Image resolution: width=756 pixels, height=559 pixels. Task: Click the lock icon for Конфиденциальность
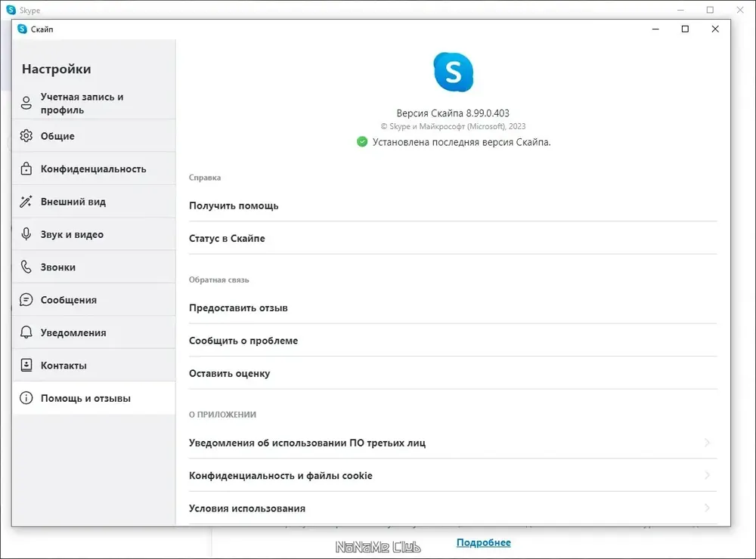tap(26, 168)
